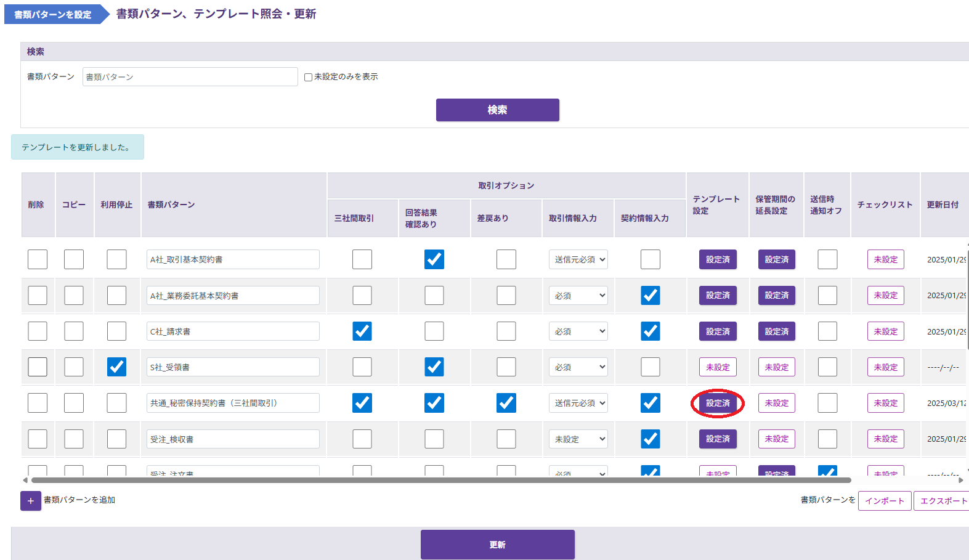
Task: Click the plus icon to add 書類パターン
Action: click(31, 501)
